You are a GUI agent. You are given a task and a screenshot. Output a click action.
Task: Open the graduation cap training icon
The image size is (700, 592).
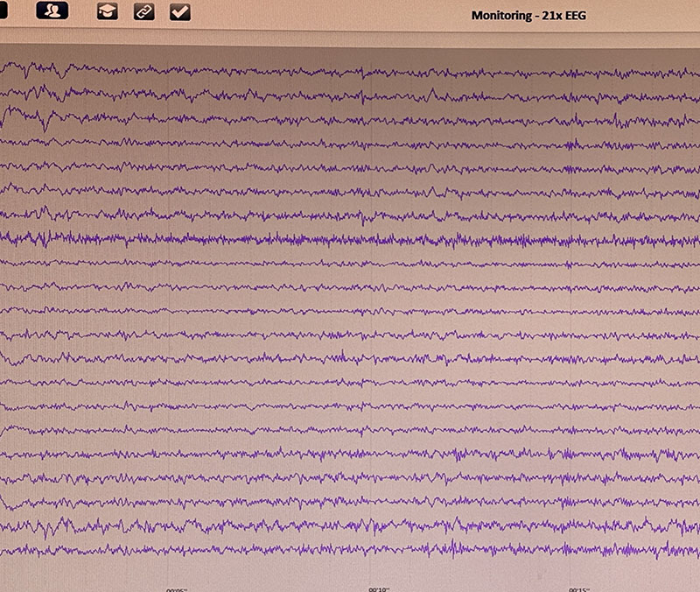click(107, 11)
